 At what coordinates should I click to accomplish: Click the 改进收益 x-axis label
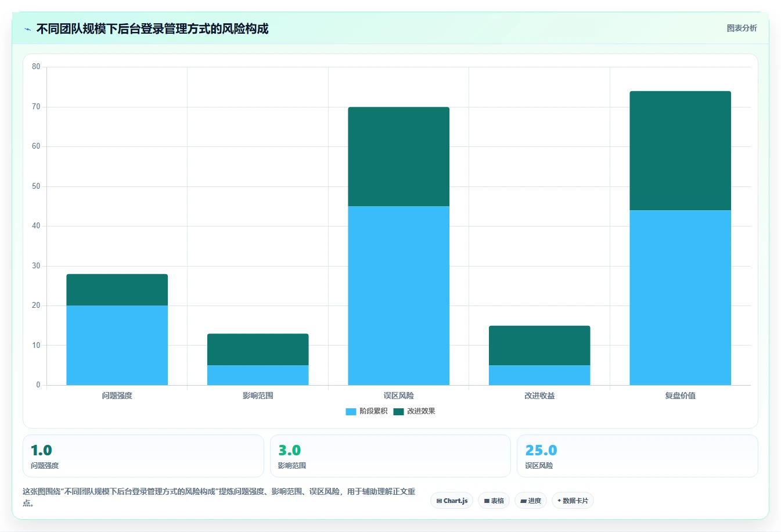(539, 396)
